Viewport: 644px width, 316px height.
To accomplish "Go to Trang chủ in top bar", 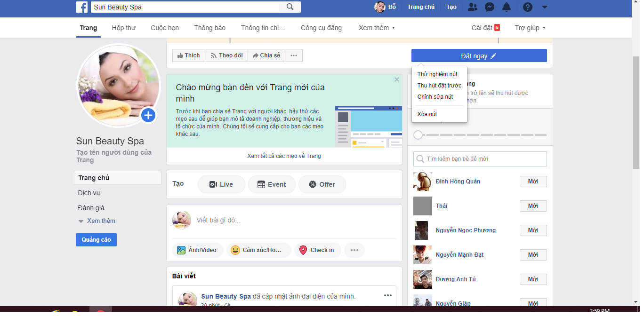I will click(421, 7).
